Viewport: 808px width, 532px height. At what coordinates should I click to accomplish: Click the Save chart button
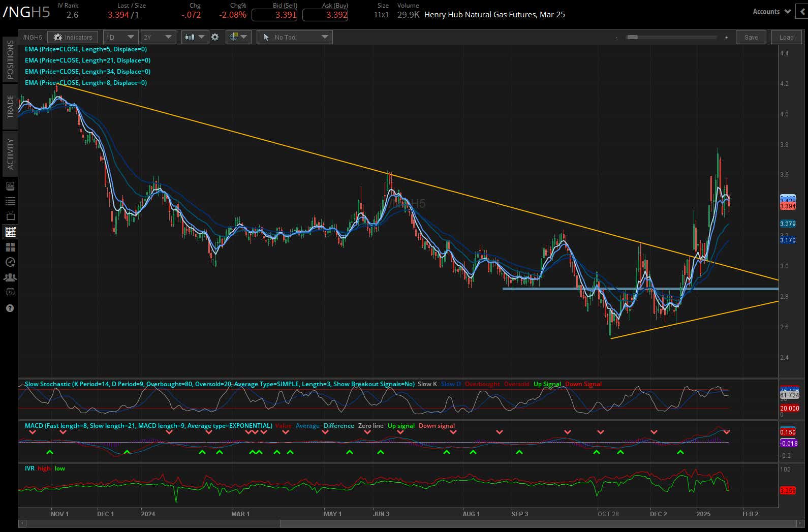coord(751,37)
